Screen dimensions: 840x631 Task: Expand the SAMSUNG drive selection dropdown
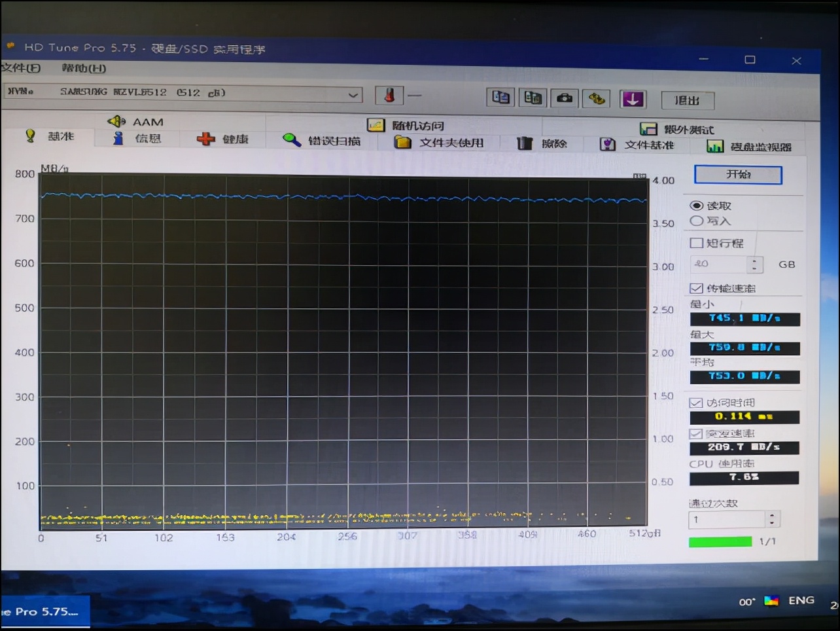point(353,95)
